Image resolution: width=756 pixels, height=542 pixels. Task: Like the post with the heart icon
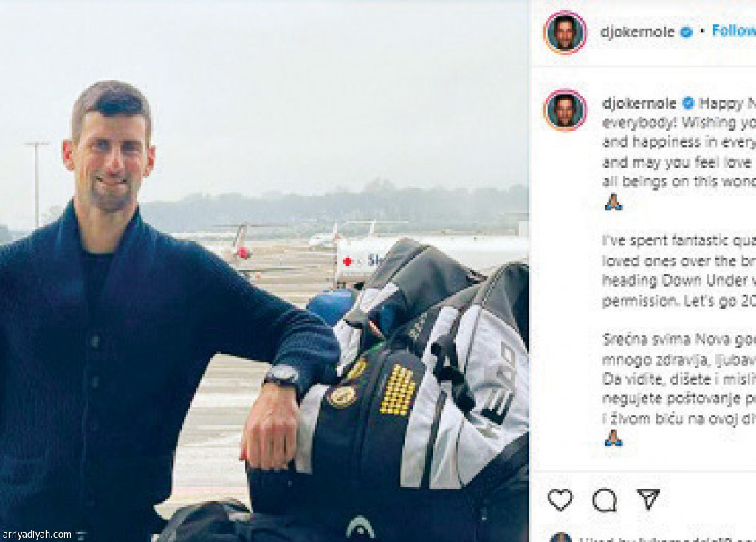tap(560, 500)
